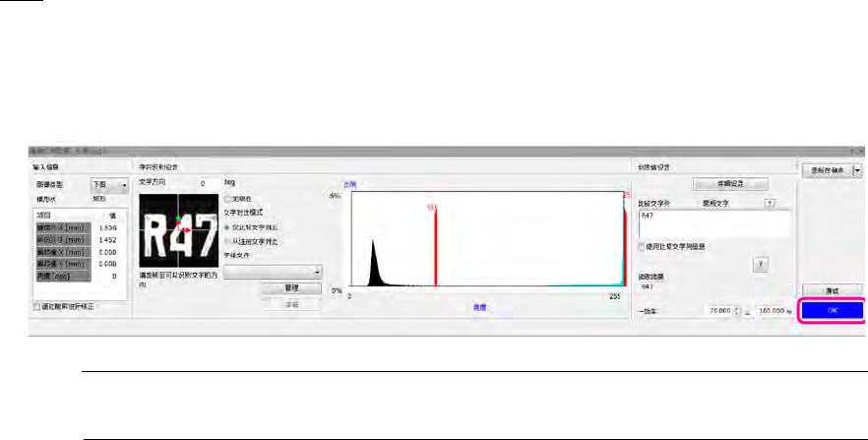Viewport: 868px width, 440px height.
Task: Click the top-right button above the test button
Action: click(x=828, y=171)
